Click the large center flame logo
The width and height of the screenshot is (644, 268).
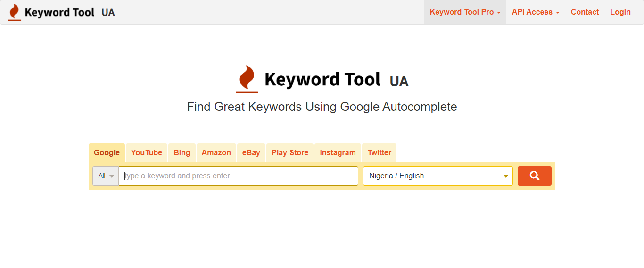coord(247,79)
